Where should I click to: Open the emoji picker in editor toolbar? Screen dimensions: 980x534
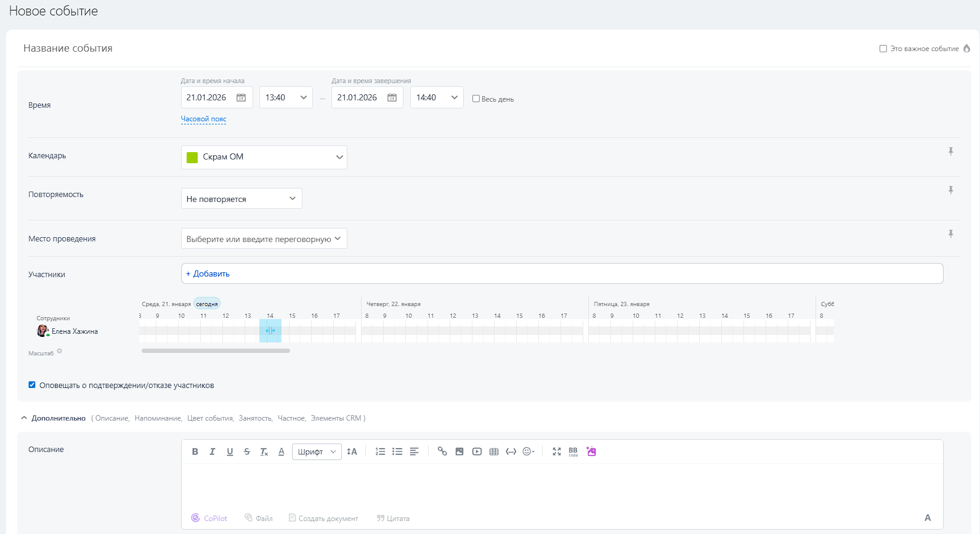click(528, 451)
